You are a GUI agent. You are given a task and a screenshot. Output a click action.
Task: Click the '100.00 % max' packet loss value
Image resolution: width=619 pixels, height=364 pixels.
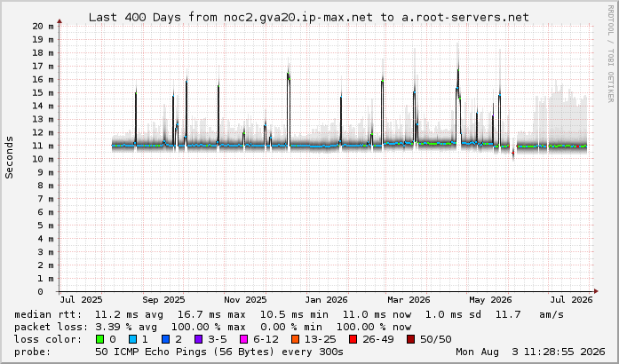click(208, 327)
